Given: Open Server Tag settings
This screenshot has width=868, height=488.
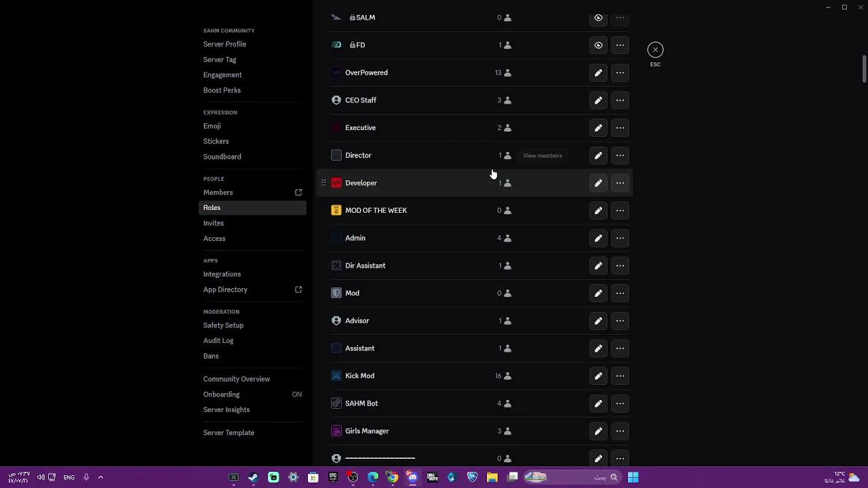Looking at the screenshot, I should [x=220, y=60].
